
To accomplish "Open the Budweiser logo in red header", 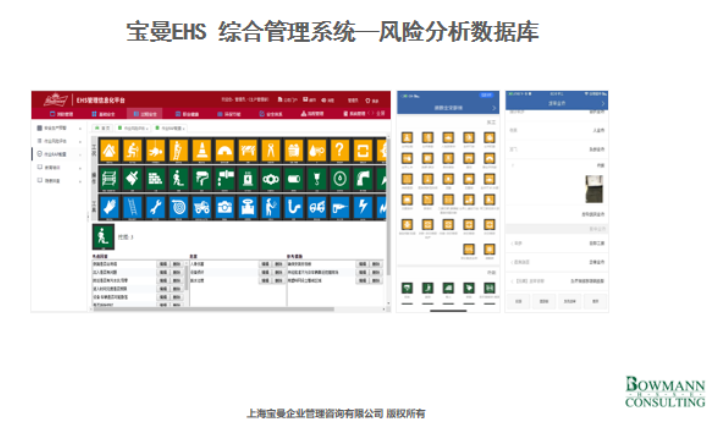I will point(55,99).
